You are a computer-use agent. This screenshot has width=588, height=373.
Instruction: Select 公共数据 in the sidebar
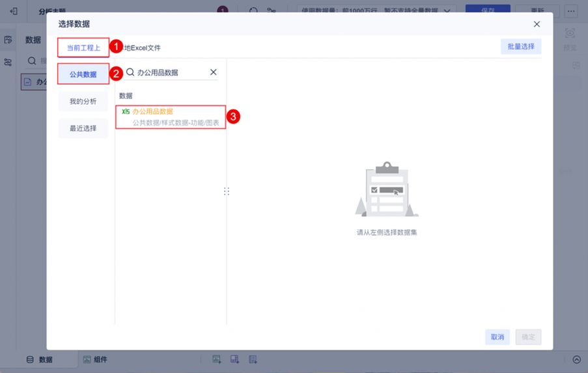pyautogui.click(x=83, y=74)
